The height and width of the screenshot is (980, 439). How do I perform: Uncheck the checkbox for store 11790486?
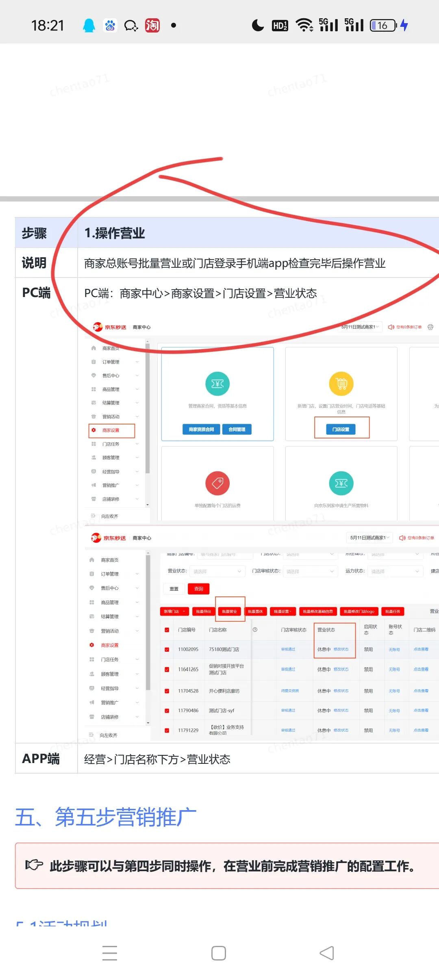(x=167, y=711)
